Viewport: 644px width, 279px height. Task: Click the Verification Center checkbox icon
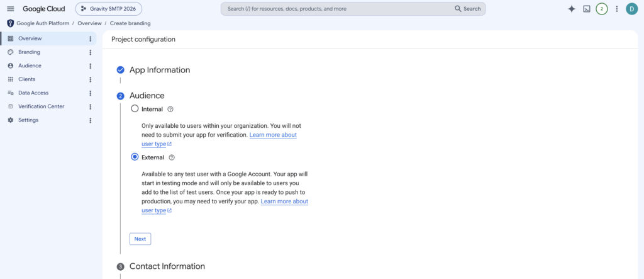(11, 106)
